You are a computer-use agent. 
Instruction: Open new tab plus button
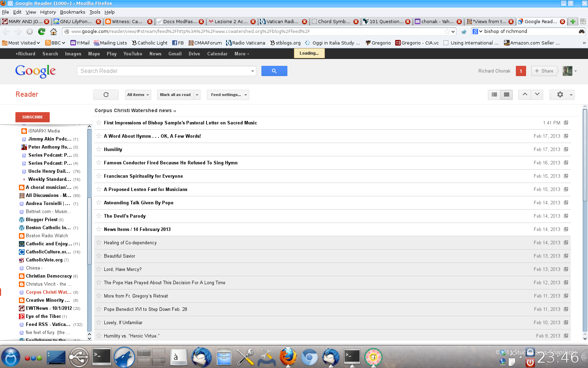(x=573, y=21)
